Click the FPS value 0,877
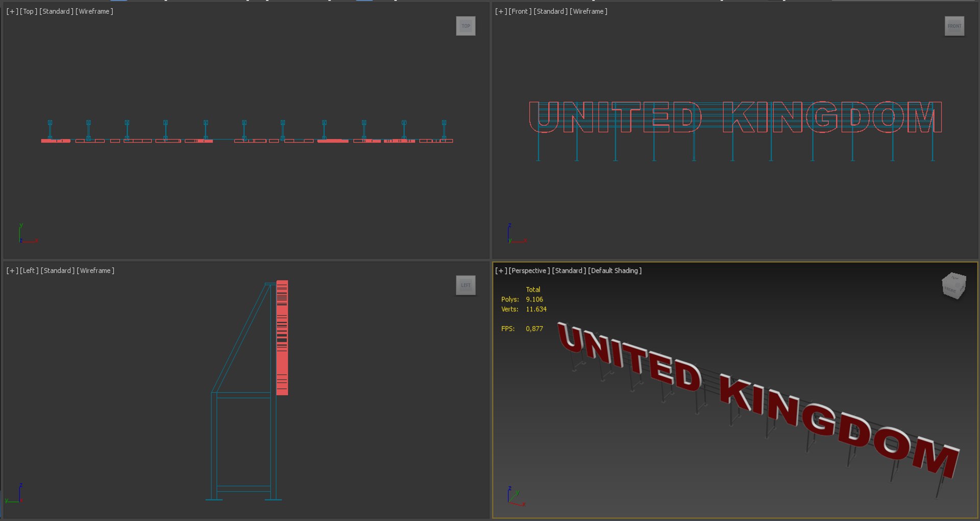 coord(534,328)
